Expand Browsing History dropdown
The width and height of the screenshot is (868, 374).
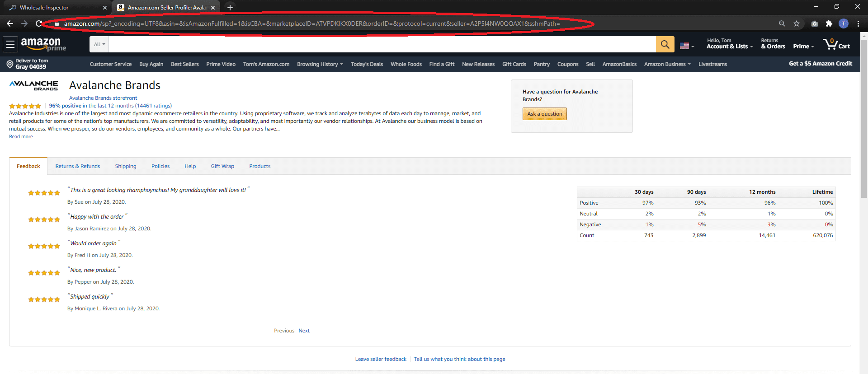click(x=320, y=64)
